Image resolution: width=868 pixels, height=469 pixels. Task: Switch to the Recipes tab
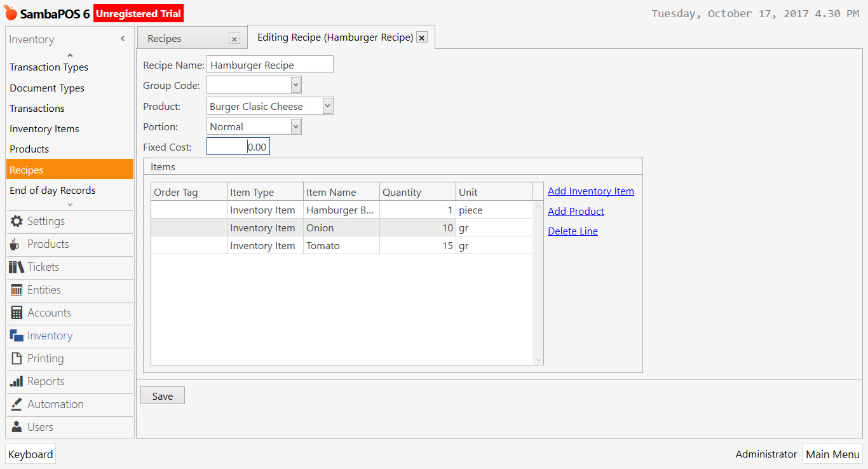click(164, 38)
